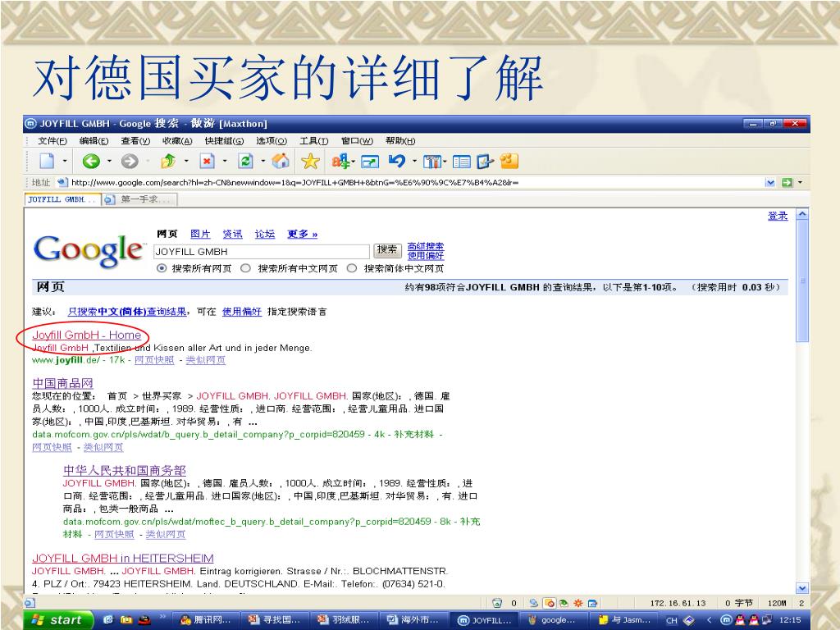The width and height of the screenshot is (840, 630).
Task: Stop loading with the red X page icon
Action: 207,161
